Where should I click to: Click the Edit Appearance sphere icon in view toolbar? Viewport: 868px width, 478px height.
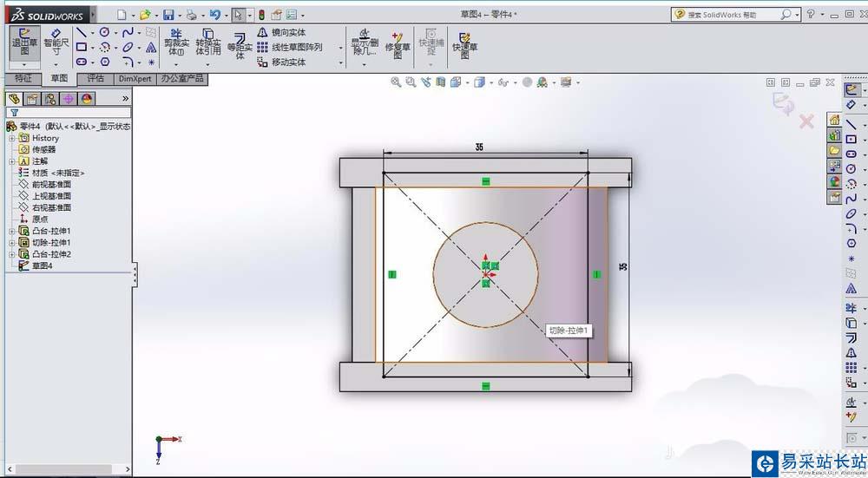coord(527,82)
